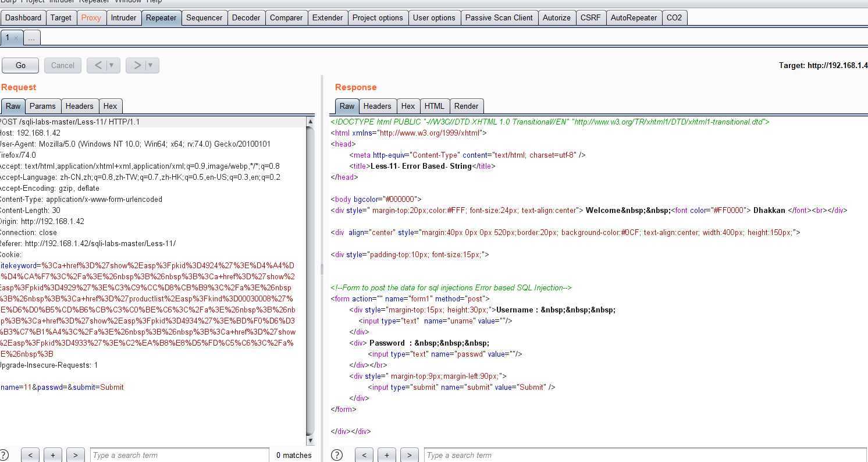Click the Target: http://192.168.1.4 label

[823, 65]
